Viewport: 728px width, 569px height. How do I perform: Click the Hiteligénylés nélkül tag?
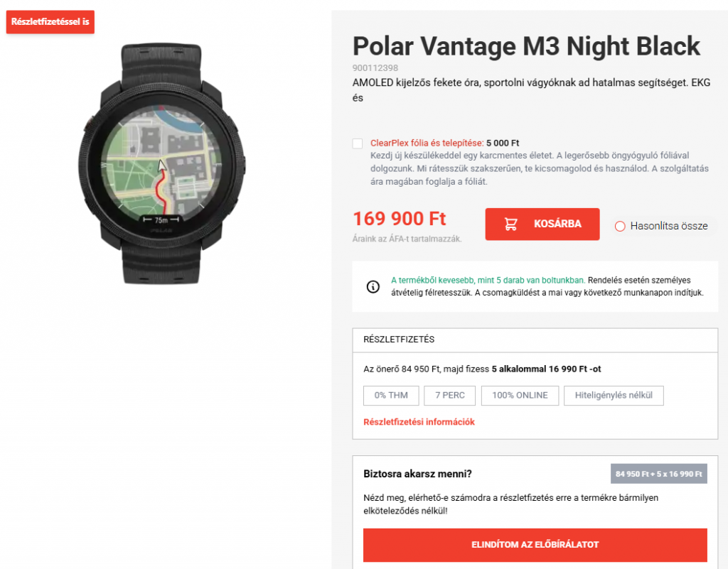point(614,396)
